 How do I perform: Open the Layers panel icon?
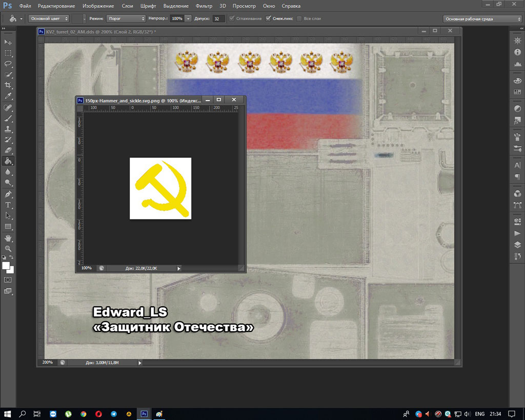click(517, 245)
